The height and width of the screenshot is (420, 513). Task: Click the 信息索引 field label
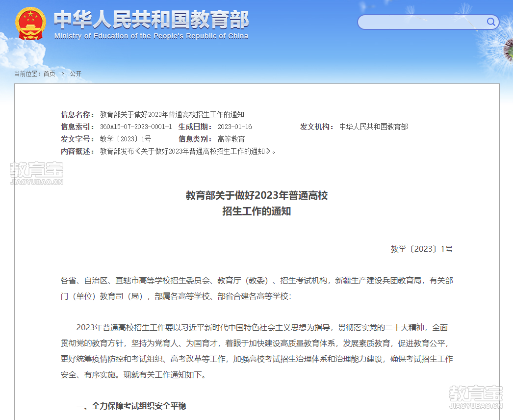pos(77,127)
